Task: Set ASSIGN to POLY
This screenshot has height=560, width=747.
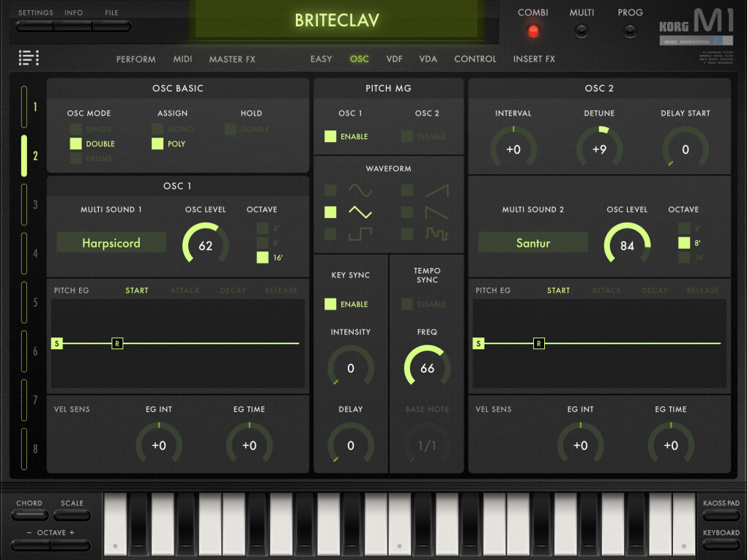Action: pos(157,143)
